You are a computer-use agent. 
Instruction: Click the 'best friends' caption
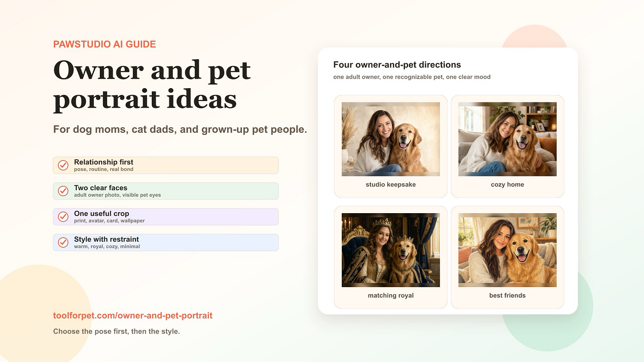507,295
